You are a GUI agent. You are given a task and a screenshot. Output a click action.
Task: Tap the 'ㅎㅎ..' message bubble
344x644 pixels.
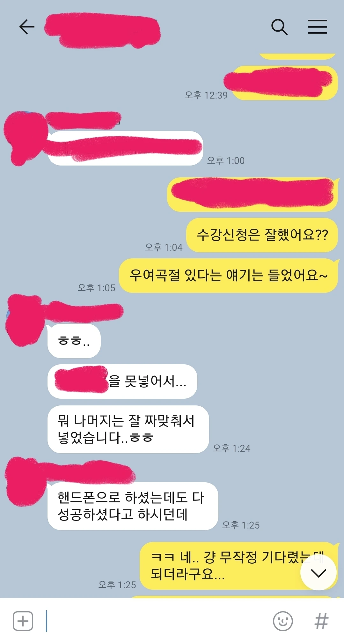pyautogui.click(x=74, y=341)
